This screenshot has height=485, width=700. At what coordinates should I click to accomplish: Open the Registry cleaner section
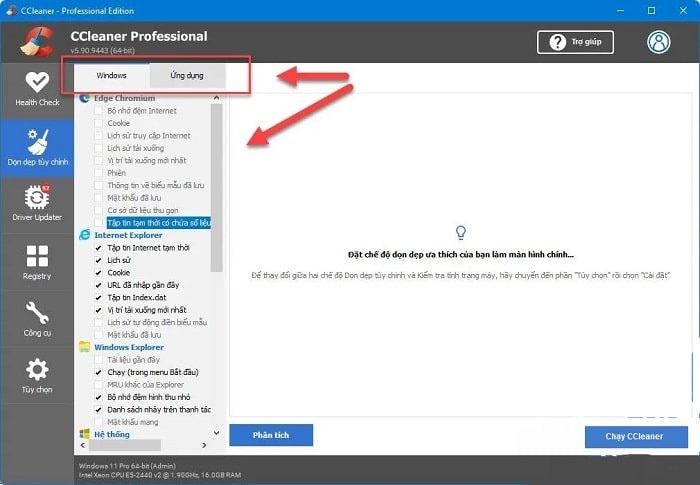coord(37,262)
